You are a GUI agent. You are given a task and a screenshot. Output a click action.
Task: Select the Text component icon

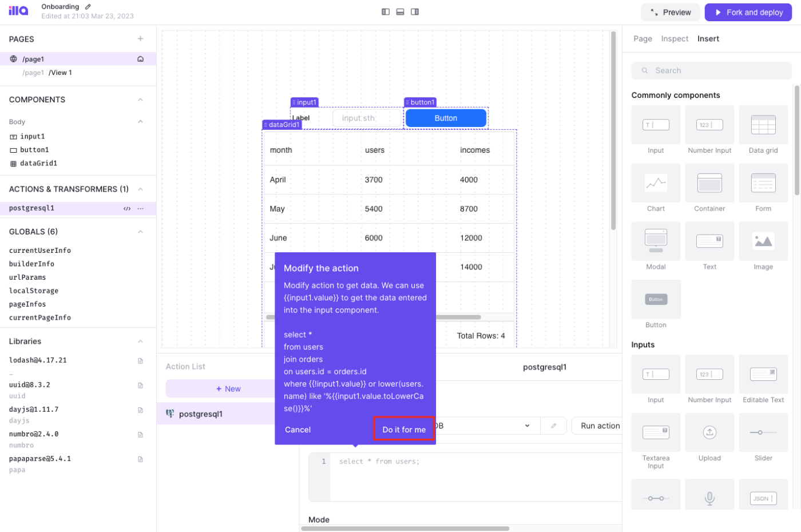(709, 241)
